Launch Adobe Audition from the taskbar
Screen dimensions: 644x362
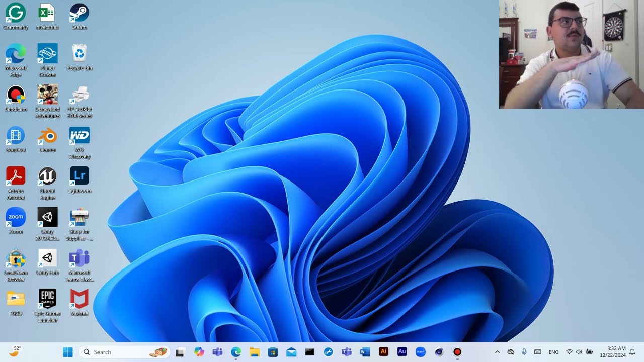[x=402, y=352]
